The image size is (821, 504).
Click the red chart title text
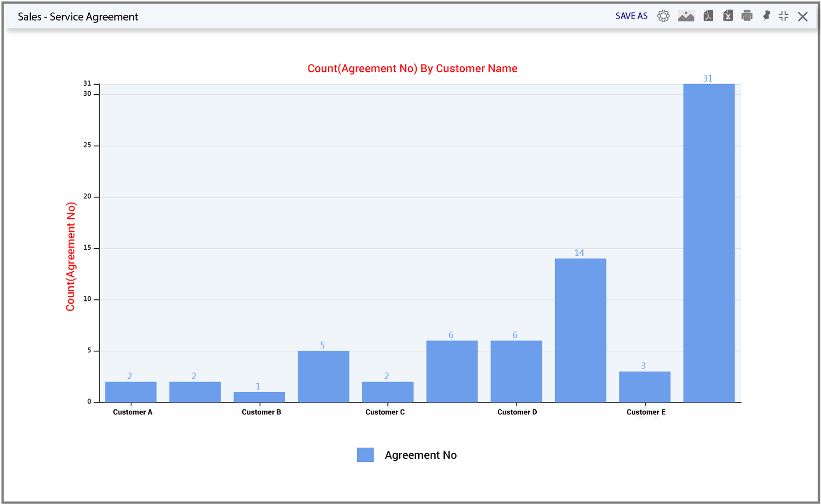click(x=412, y=69)
